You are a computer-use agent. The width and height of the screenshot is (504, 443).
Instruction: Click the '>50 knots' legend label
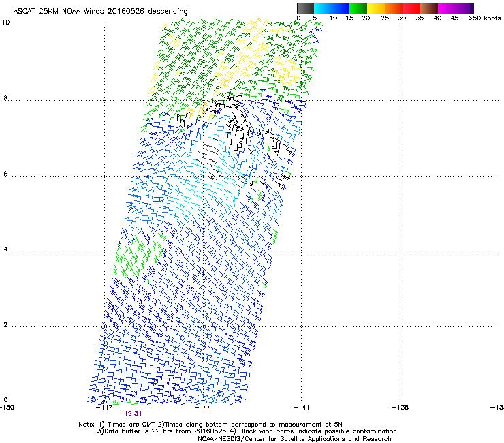click(x=484, y=18)
